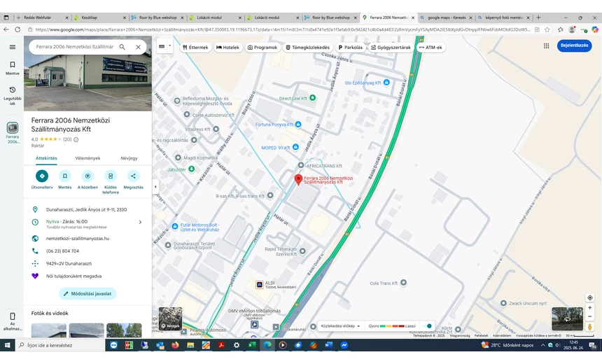
Task: Zoom in the map with plus button
Action: click(x=590, y=308)
